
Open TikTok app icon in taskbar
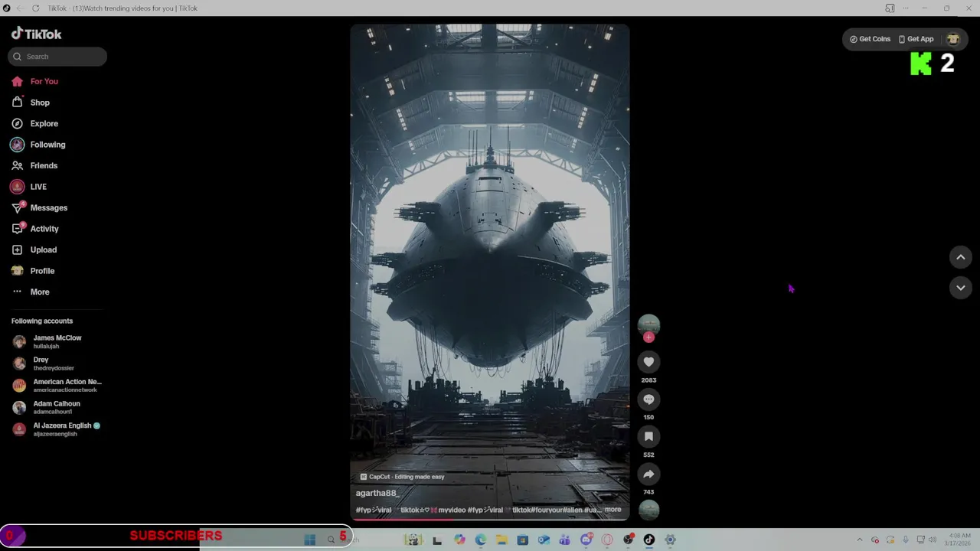pos(649,540)
